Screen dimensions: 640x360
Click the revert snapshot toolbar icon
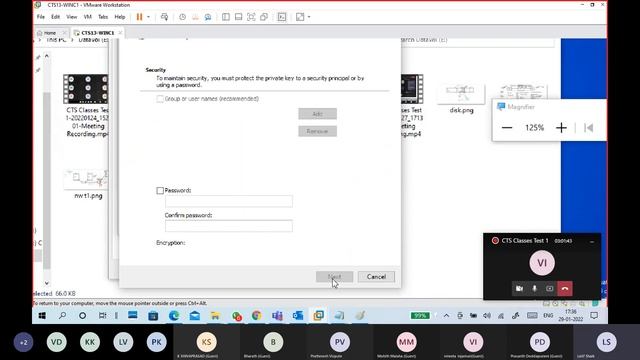[x=195, y=17]
